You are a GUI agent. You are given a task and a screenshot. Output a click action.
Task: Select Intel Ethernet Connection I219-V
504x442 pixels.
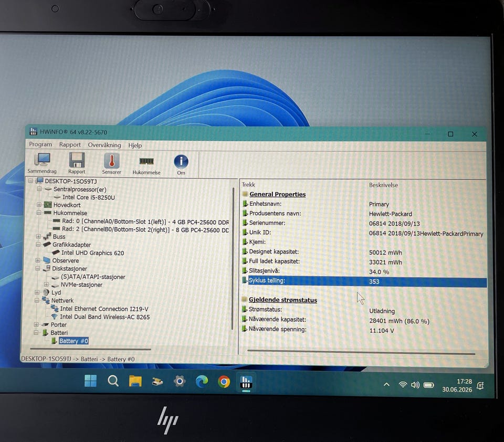coord(104,309)
